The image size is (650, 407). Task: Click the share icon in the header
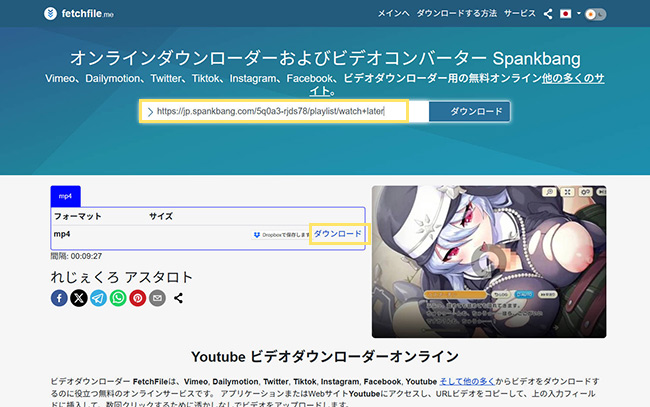[548, 14]
